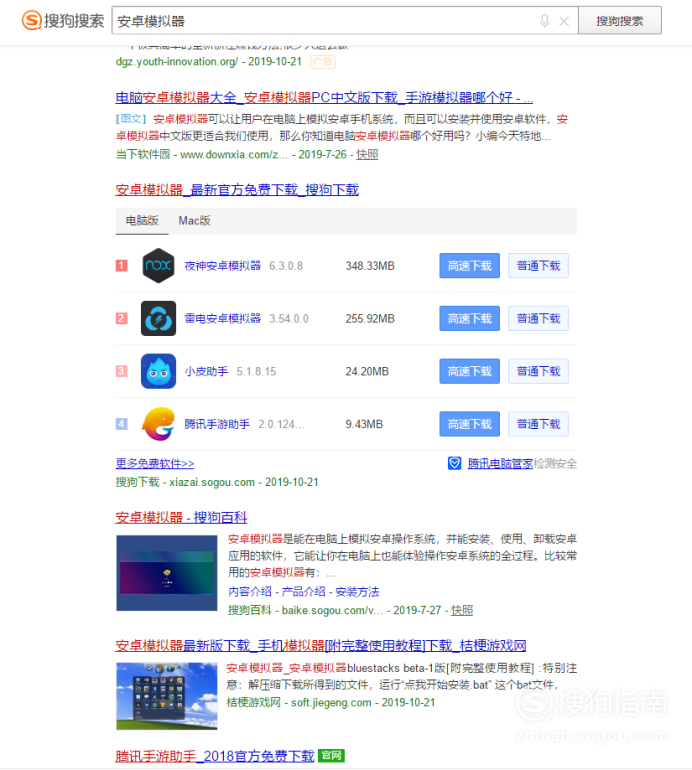Click the 255.92MB file size text

370,318
